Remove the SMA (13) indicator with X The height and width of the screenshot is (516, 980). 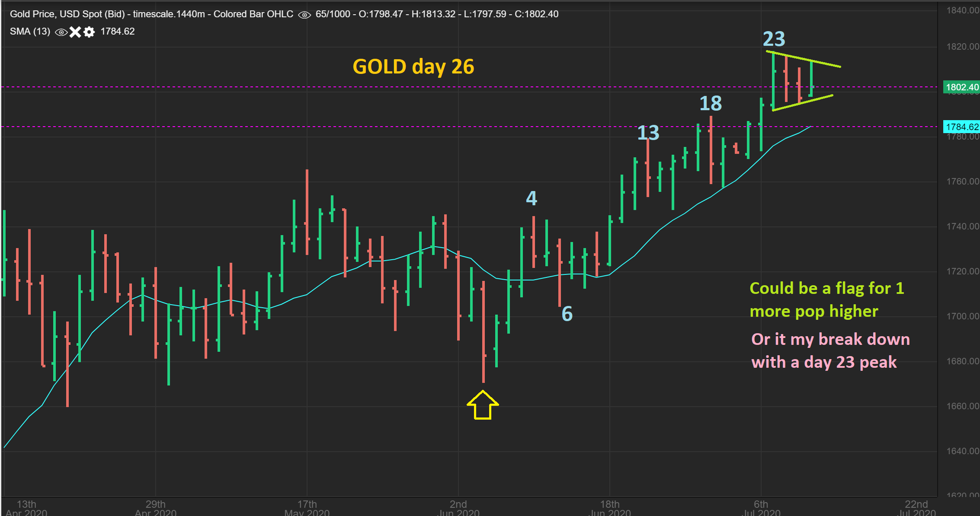point(75,32)
